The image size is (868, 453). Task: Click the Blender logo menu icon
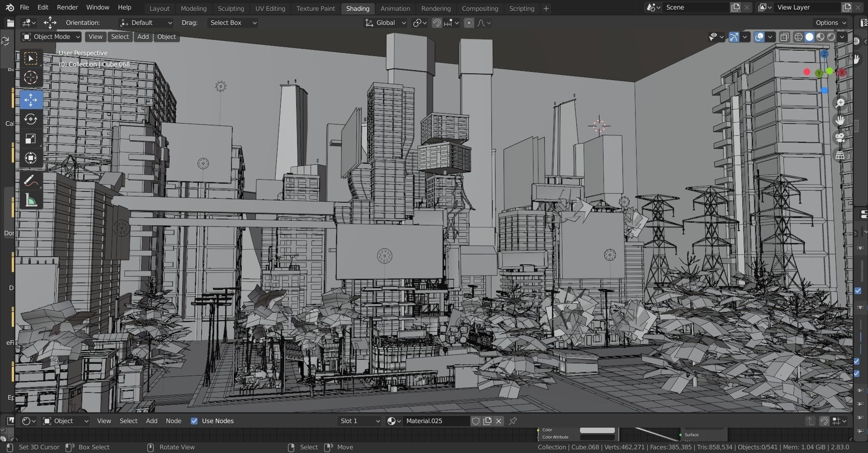click(x=10, y=8)
